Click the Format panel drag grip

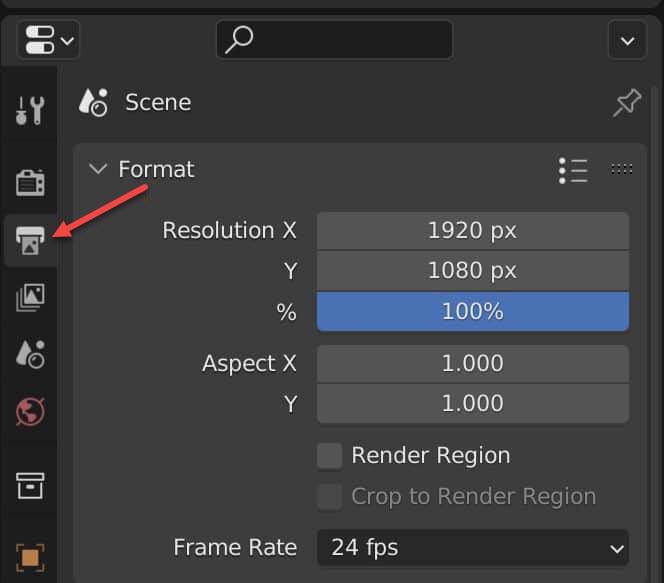click(621, 169)
